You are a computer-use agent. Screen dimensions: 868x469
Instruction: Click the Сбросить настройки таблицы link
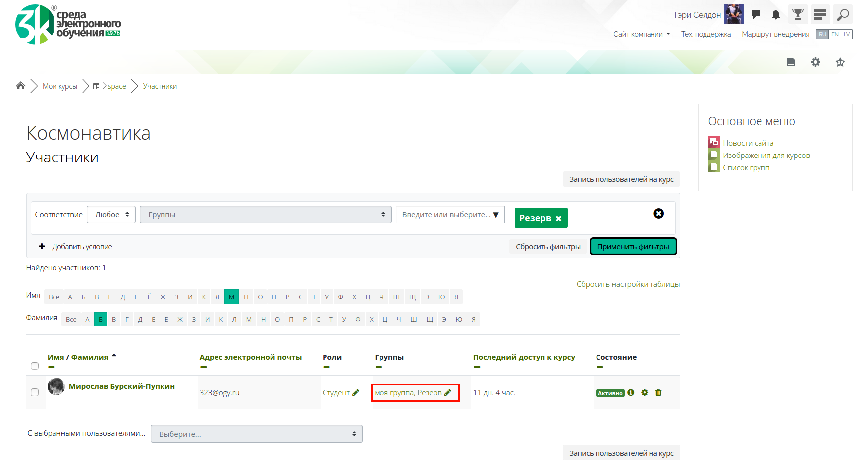tap(628, 284)
